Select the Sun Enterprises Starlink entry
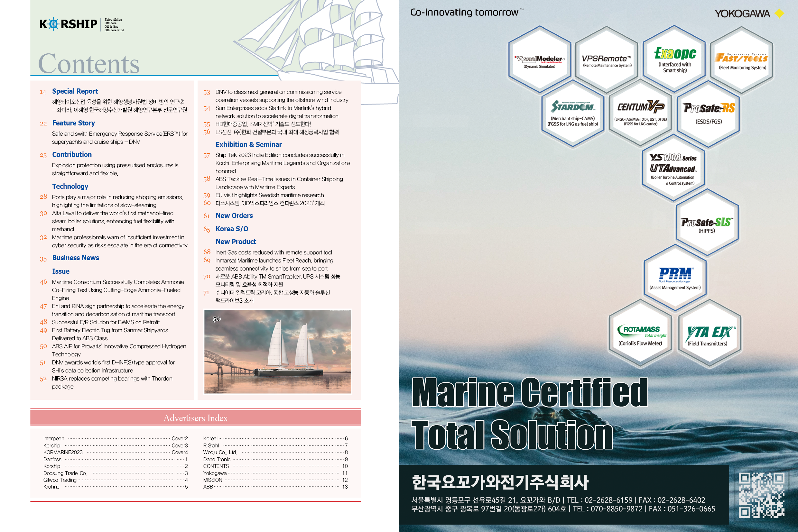 [277, 112]
